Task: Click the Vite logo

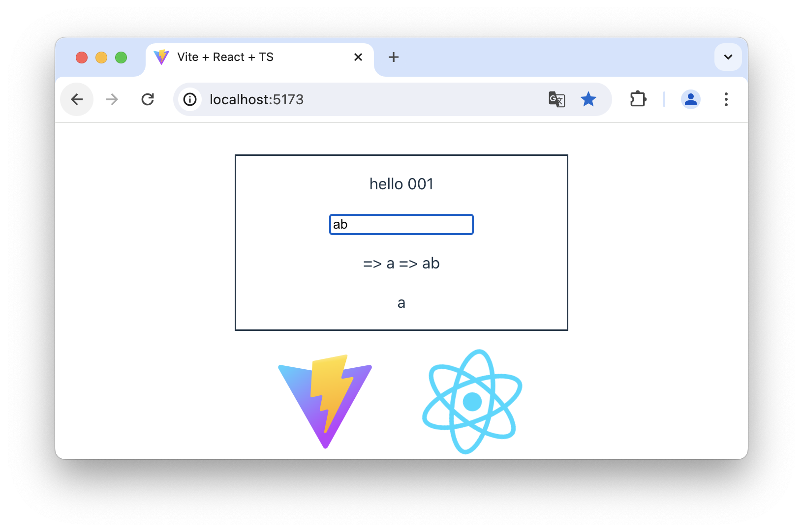Action: point(325,401)
